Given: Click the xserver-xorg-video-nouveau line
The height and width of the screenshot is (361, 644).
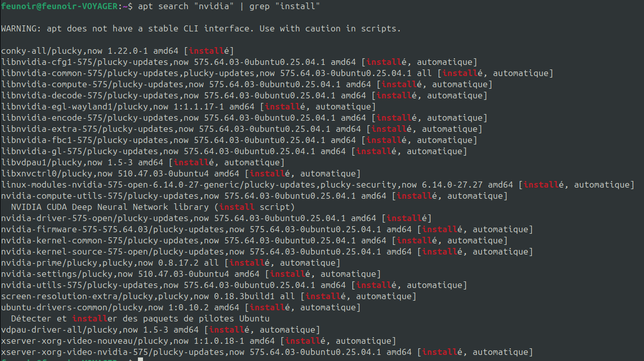Looking at the screenshot, I should coord(198,341).
